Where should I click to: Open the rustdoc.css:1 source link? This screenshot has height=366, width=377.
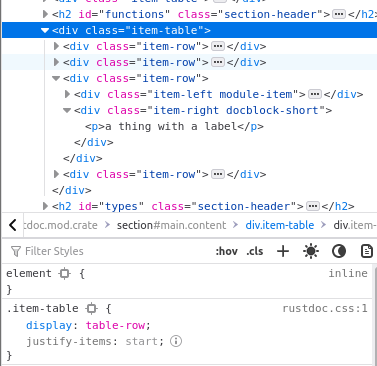(325, 309)
